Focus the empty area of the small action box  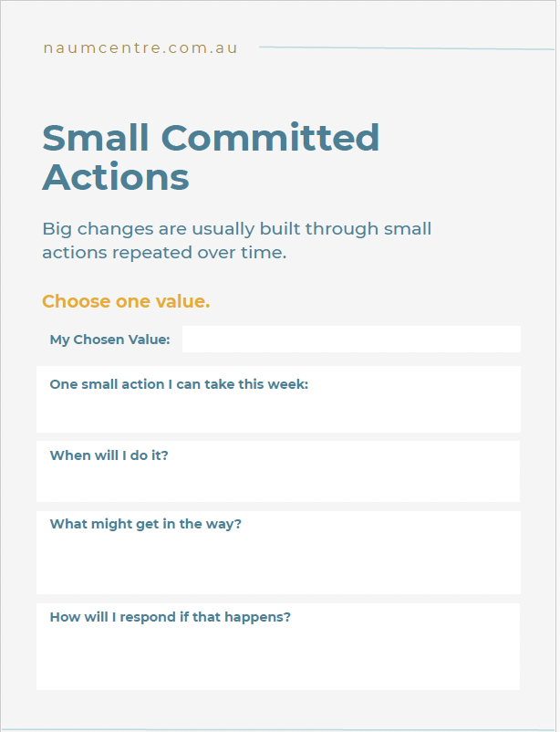(x=278, y=412)
